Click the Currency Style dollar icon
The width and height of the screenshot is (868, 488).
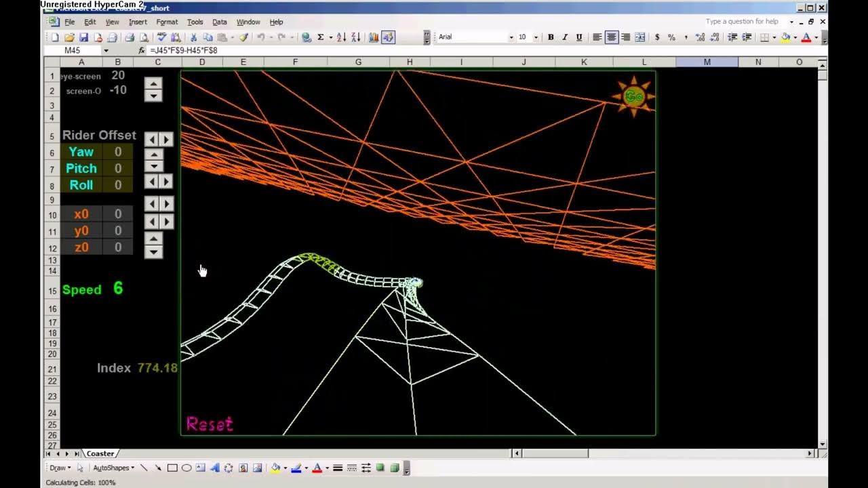[x=657, y=37]
